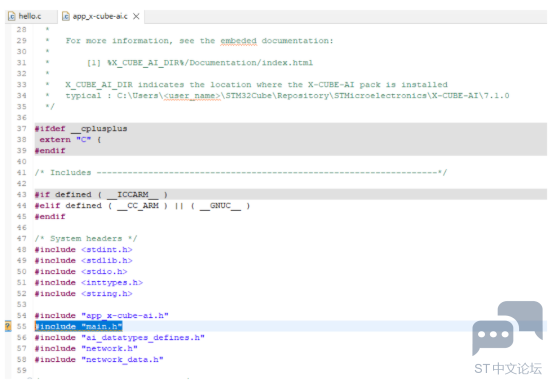Close the app_x-cube-ai.c tab
This screenshot has height=384, width=551.
pyautogui.click(x=136, y=16)
